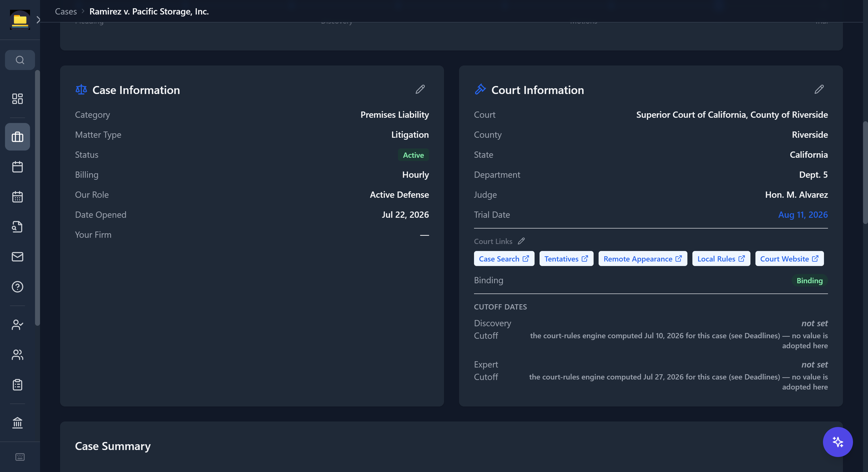Open the single-day calendar sidebar icon
The height and width of the screenshot is (472, 868).
tap(18, 167)
